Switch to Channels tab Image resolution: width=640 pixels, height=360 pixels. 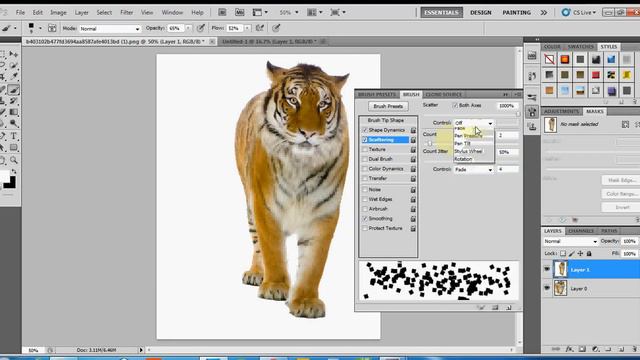581,231
